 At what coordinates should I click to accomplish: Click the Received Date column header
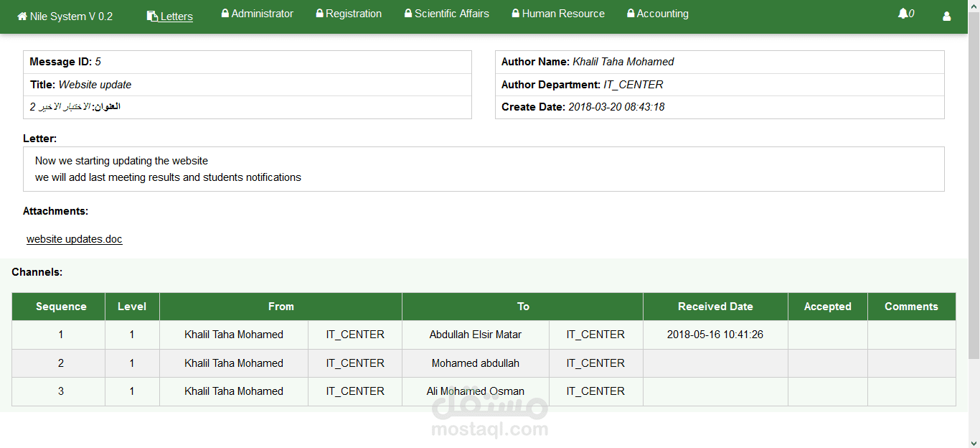[x=715, y=307]
